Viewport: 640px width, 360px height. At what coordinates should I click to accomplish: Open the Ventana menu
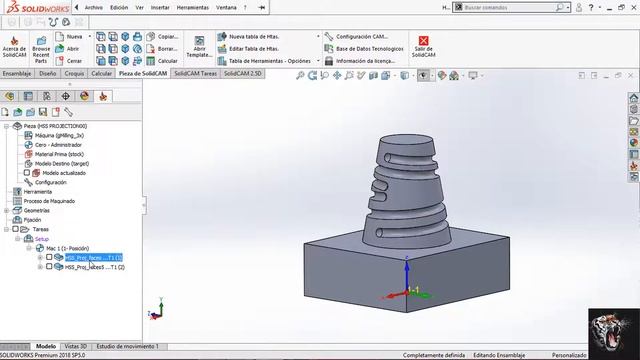point(226,7)
